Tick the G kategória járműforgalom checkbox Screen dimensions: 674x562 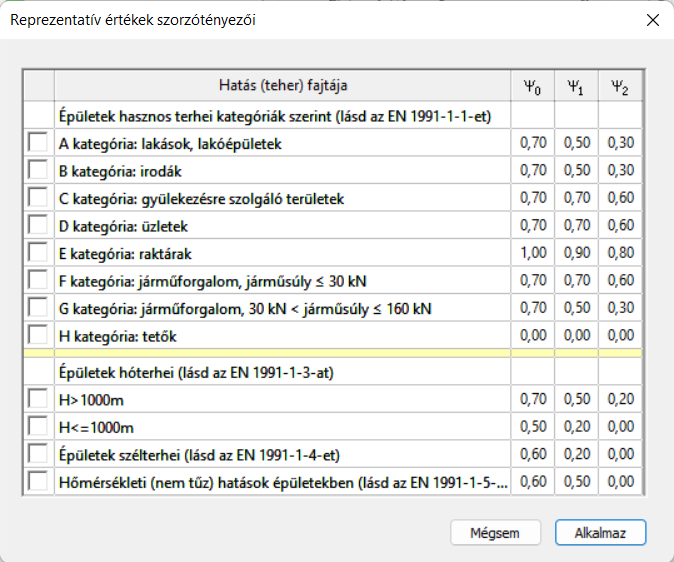(x=38, y=307)
